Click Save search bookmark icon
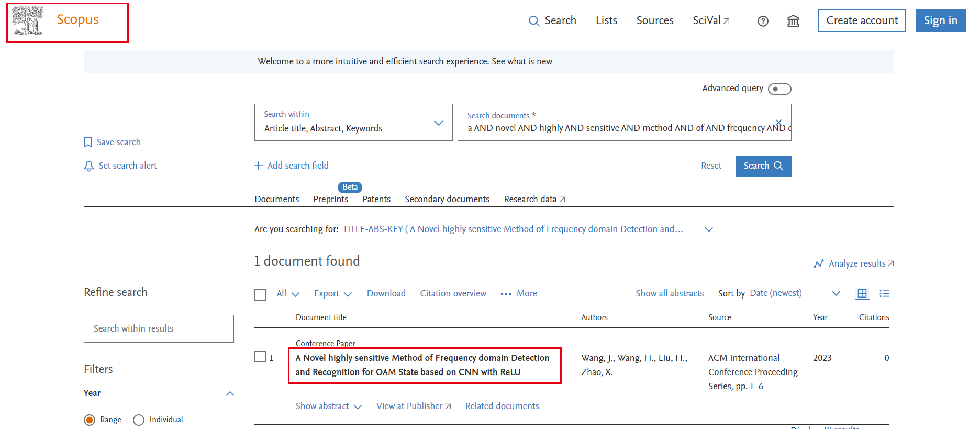Screen dimensions: 980x429 pos(88,142)
